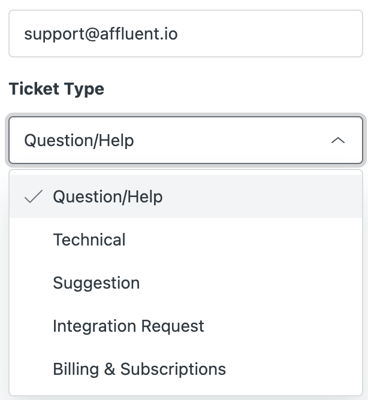
Task: Click the Question/Help value in the combo box
Action: pos(79,140)
